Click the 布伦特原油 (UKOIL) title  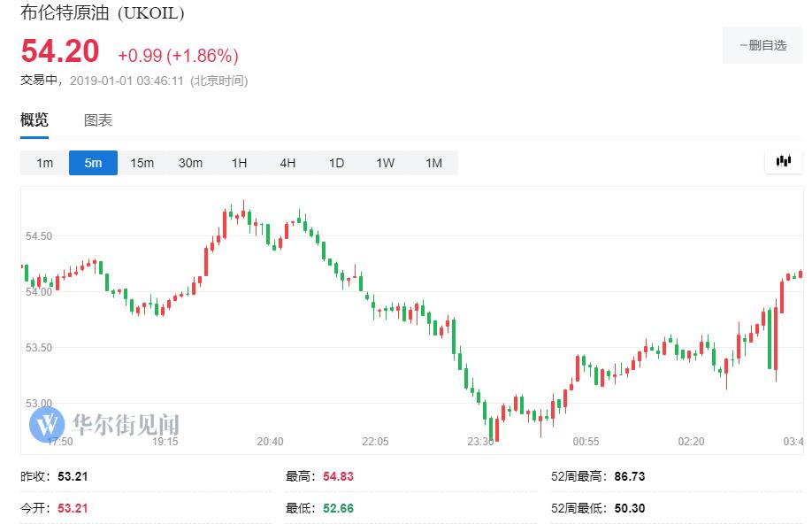pyautogui.click(x=103, y=14)
